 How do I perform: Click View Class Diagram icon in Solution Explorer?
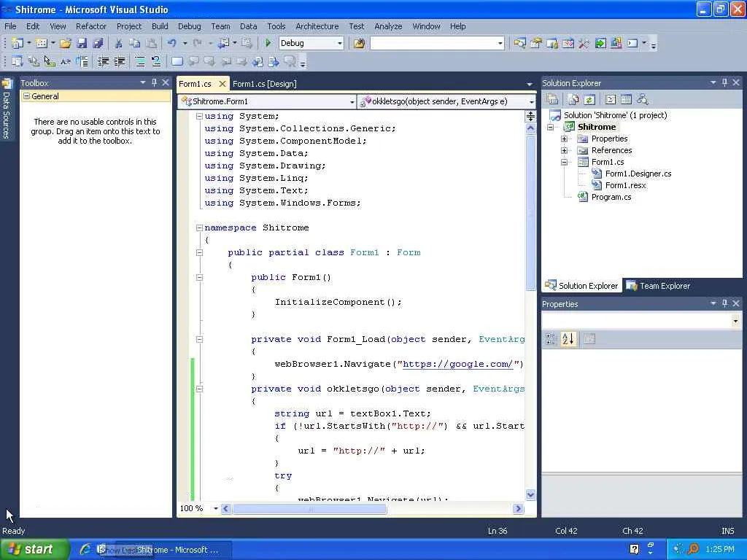click(642, 100)
